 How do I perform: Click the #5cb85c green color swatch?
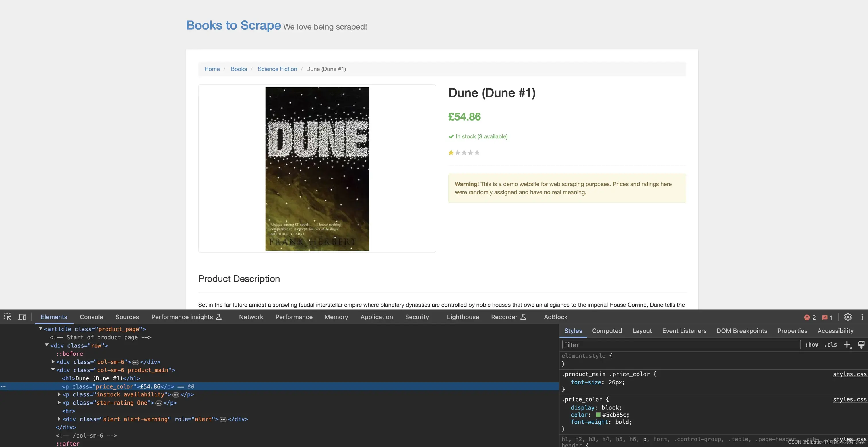tap(598, 415)
